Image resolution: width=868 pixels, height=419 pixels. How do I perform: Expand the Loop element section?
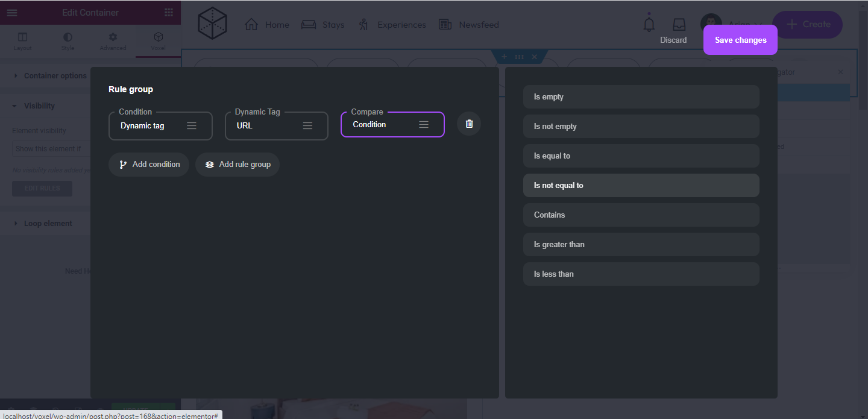click(48, 223)
